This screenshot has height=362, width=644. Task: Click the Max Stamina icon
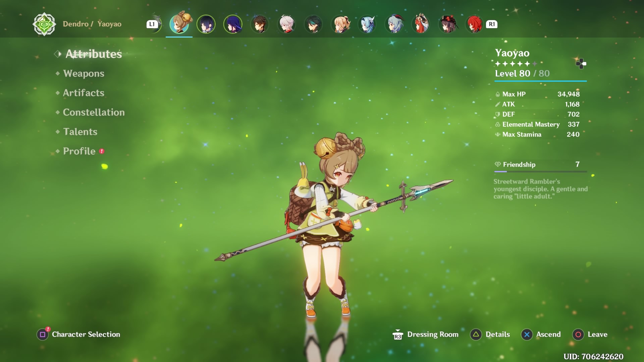click(x=498, y=134)
